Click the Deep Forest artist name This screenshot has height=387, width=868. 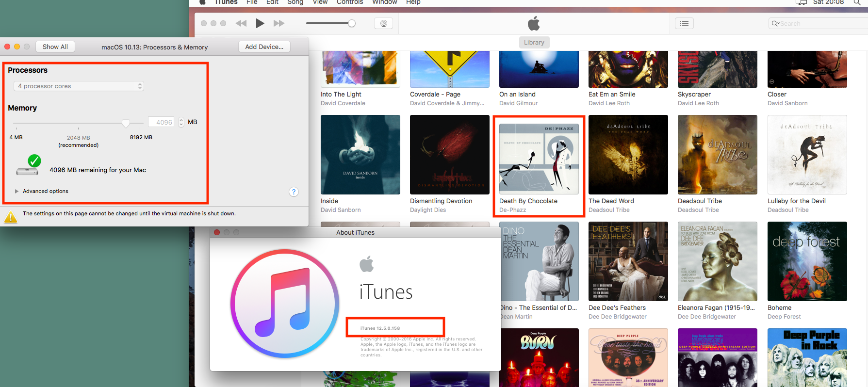(x=784, y=317)
